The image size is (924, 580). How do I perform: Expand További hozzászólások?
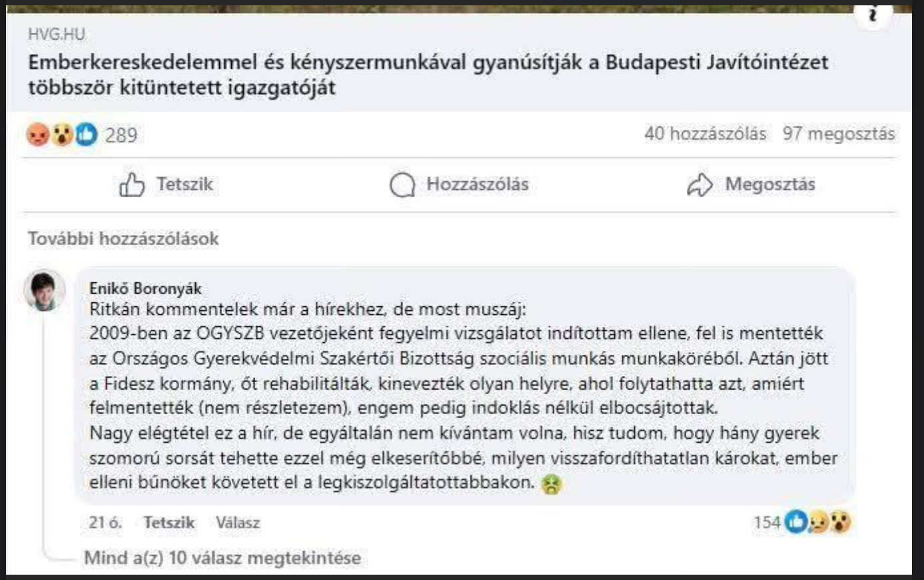[x=123, y=238]
